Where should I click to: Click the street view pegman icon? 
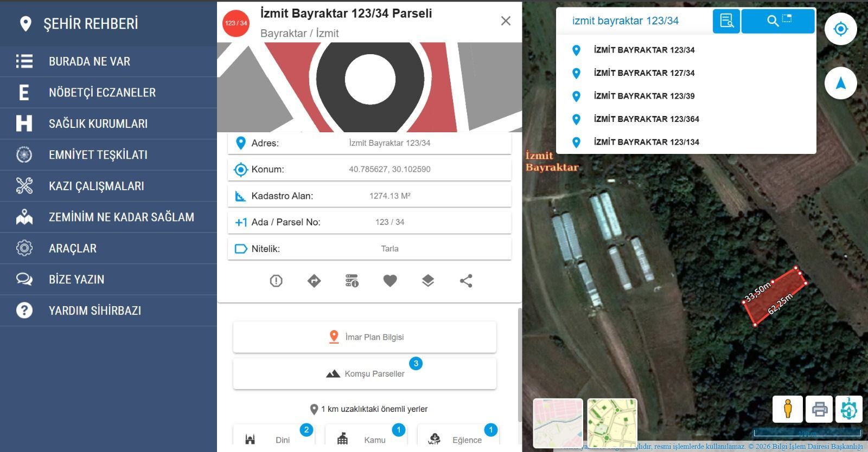[x=788, y=409]
